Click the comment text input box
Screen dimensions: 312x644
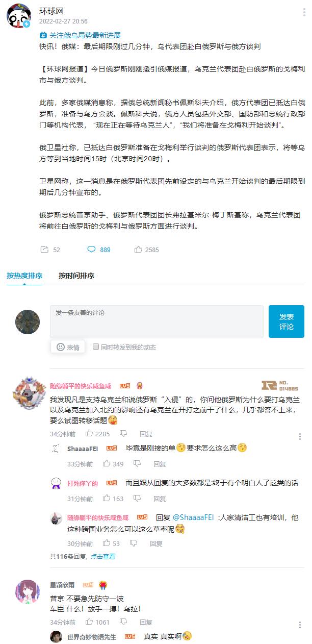click(157, 321)
